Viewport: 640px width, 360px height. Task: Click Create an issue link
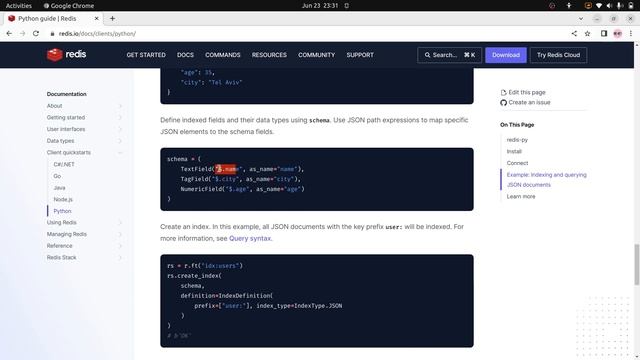coord(529,102)
